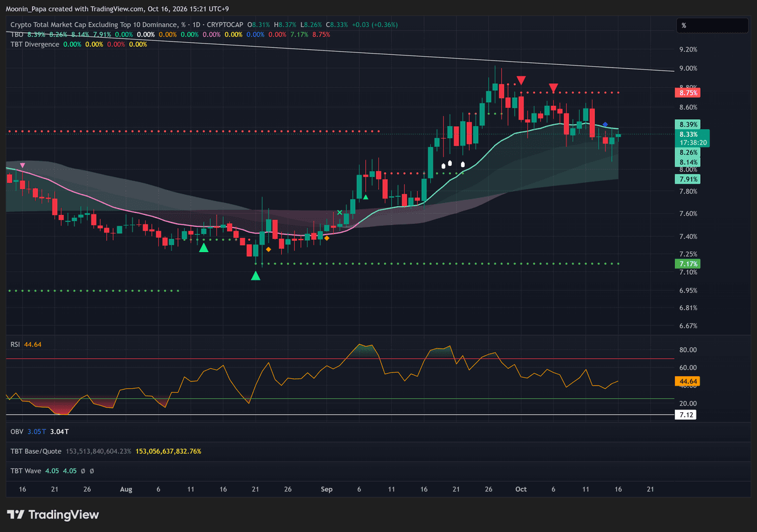Click the green 7.17% support price label
The height and width of the screenshot is (532, 757).
[688, 263]
